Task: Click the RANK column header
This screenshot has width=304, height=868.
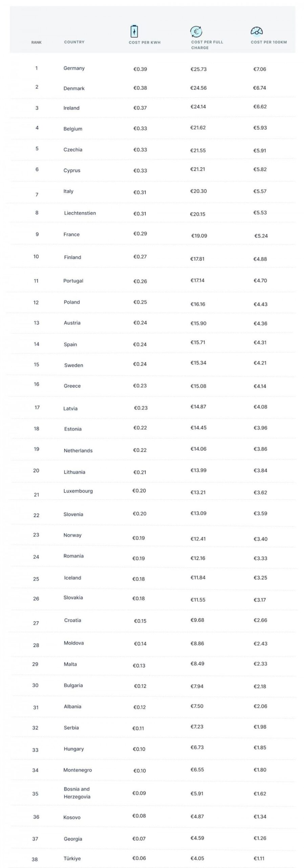Action: pyautogui.click(x=37, y=42)
